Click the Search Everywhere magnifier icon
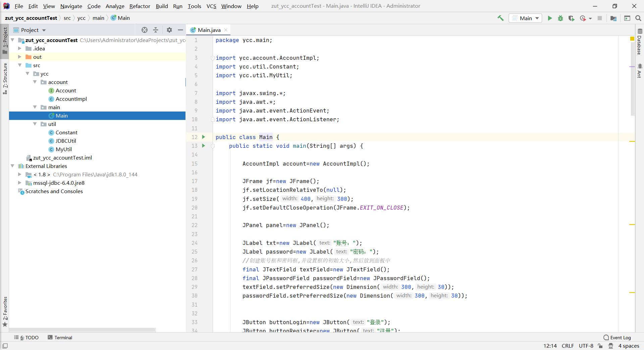Image resolution: width=644 pixels, height=350 pixels. point(638,18)
